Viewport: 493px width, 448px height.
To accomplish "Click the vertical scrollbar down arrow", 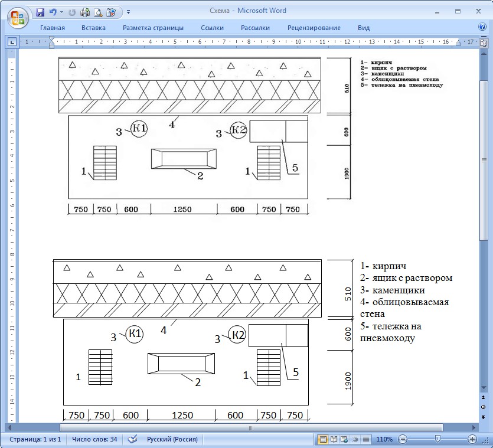I will [484, 387].
